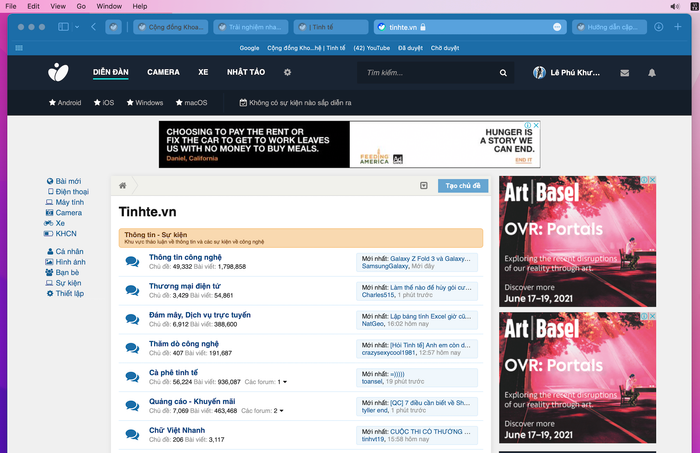Open the inbox envelope icon
Image resolution: width=700 pixels, height=453 pixels.
625,73
